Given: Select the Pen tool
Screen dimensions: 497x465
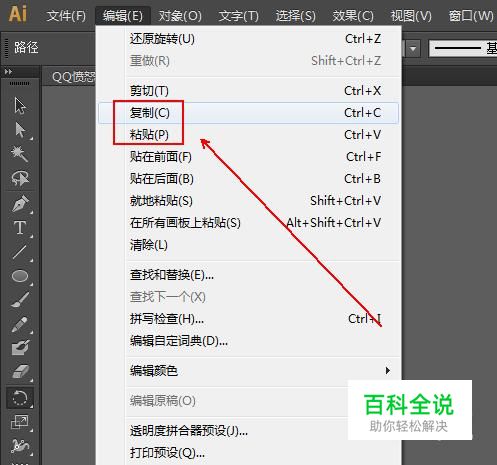Looking at the screenshot, I should [x=20, y=203].
